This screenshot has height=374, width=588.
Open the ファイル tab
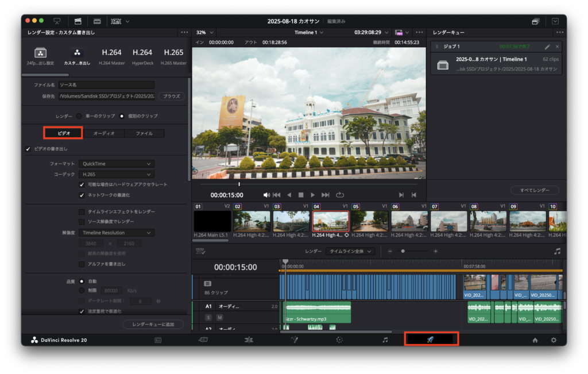point(144,133)
